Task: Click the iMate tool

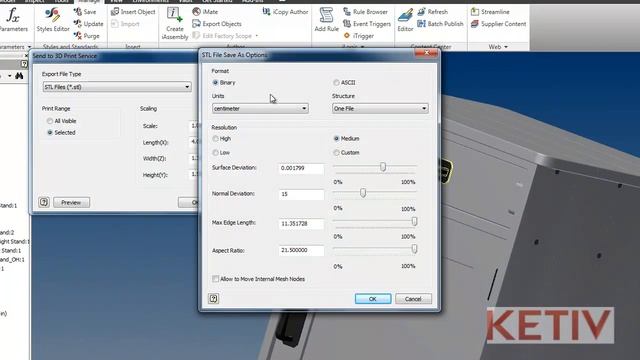Action: (205, 12)
